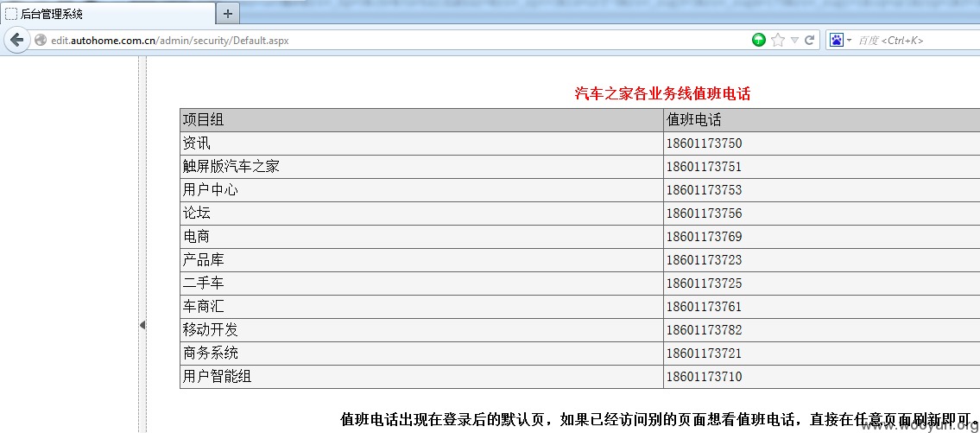Click phone number 18601173723
980x433 pixels.
pos(704,260)
